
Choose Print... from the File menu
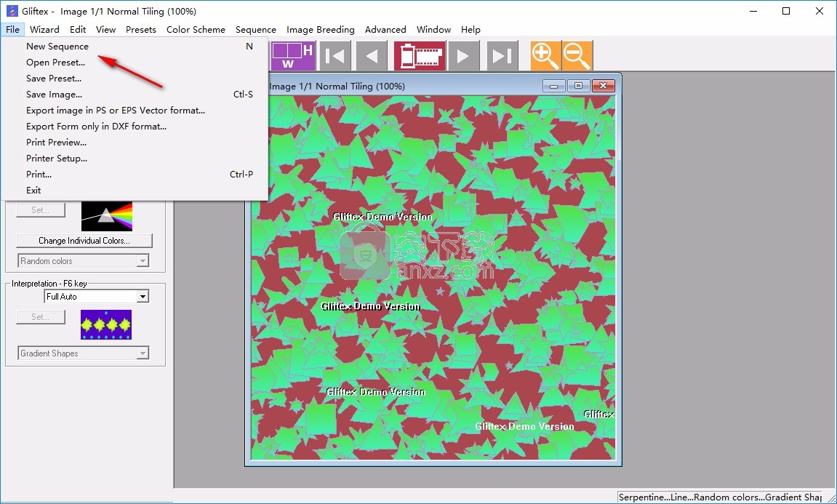pyautogui.click(x=135, y=175)
